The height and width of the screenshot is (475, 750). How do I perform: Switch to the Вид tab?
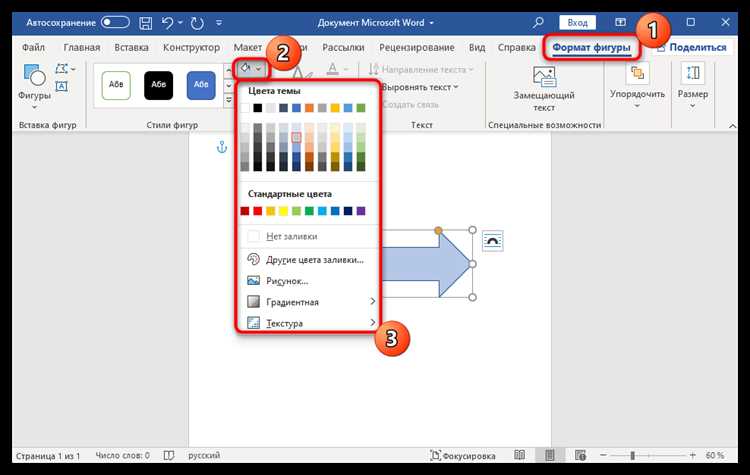[x=476, y=47]
